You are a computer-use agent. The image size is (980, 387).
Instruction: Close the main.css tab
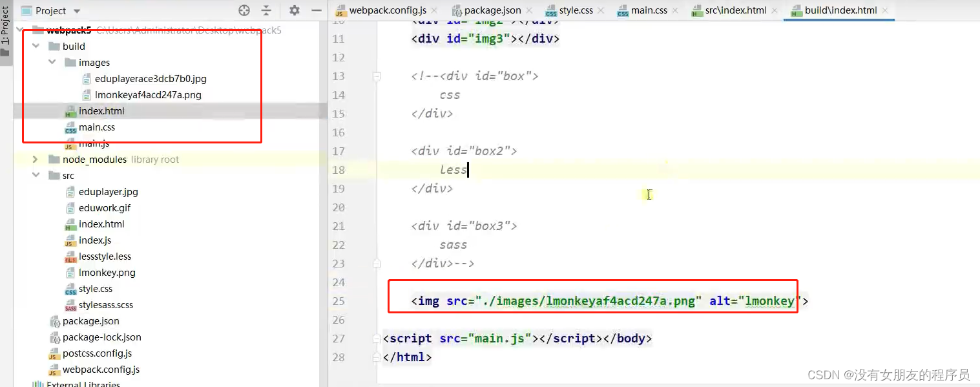pos(676,11)
